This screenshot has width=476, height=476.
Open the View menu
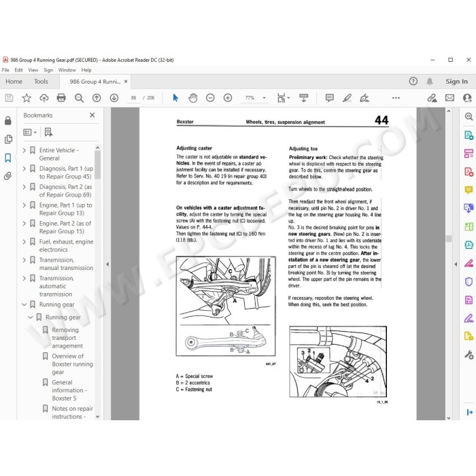(x=33, y=70)
